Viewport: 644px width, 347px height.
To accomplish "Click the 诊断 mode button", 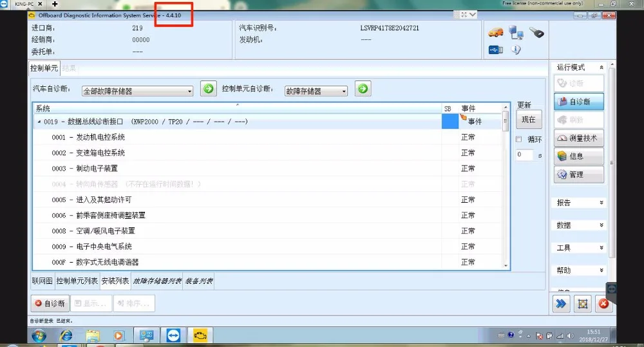I will [x=579, y=83].
